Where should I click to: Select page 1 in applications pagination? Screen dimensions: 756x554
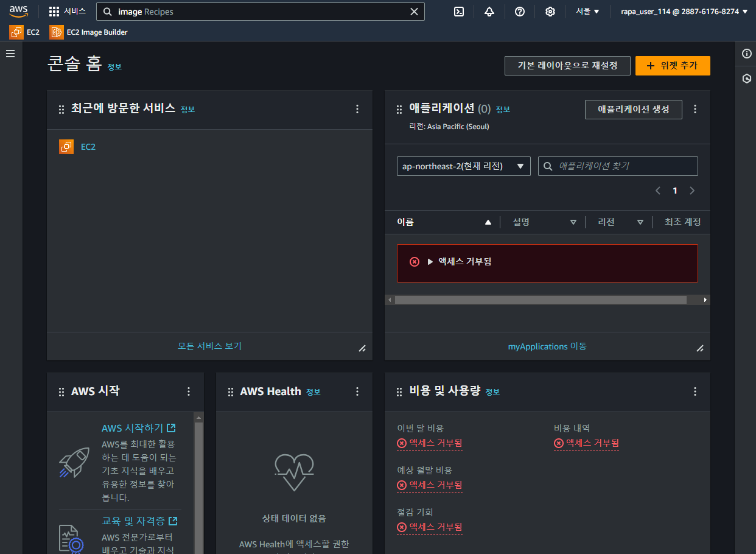(674, 191)
